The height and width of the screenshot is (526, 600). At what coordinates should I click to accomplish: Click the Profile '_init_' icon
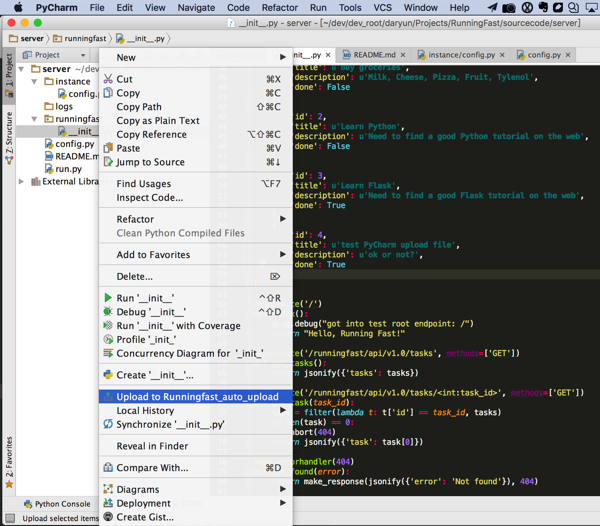click(x=108, y=339)
